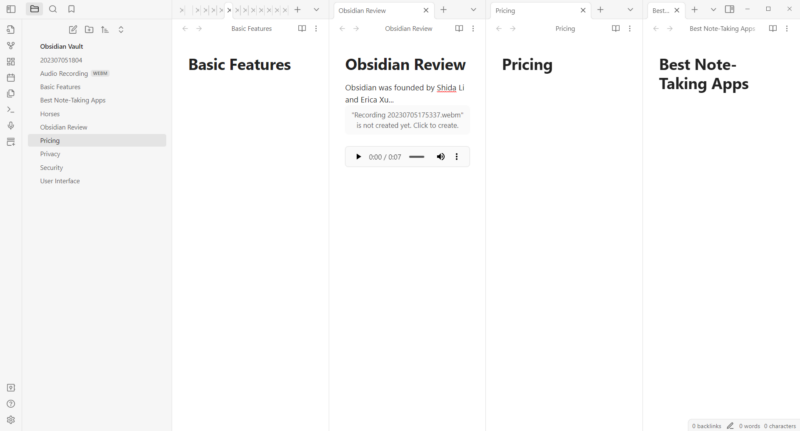The image size is (800, 431).
Task: Start audio recording with the microphone icon
Action: (x=11, y=125)
